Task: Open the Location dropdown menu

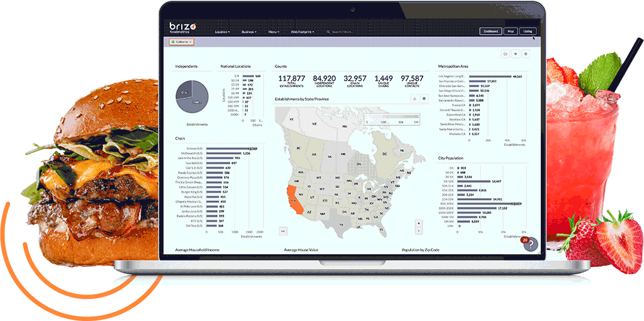Action: coord(222,31)
